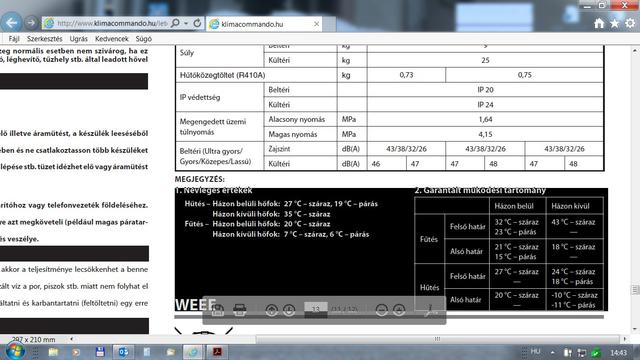Viewport: 640px width, 360px height.
Task: Open Outlook from the taskbar
Action: coord(123,351)
